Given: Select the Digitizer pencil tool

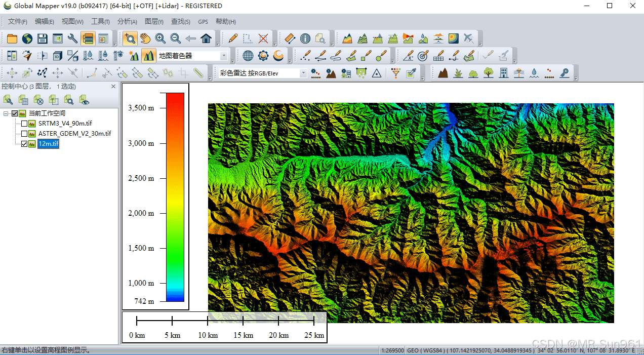Looking at the screenshot, I should pyautogui.click(x=233, y=38).
